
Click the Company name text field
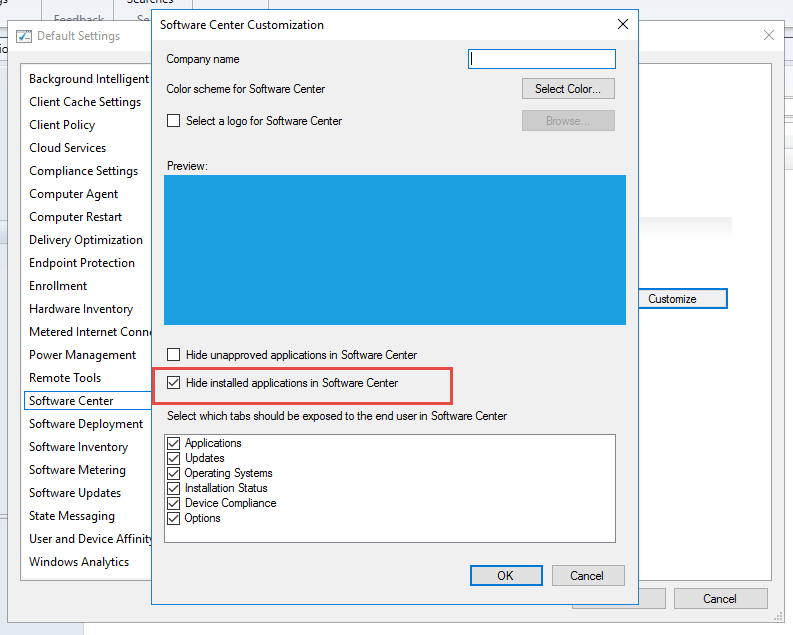click(x=542, y=59)
